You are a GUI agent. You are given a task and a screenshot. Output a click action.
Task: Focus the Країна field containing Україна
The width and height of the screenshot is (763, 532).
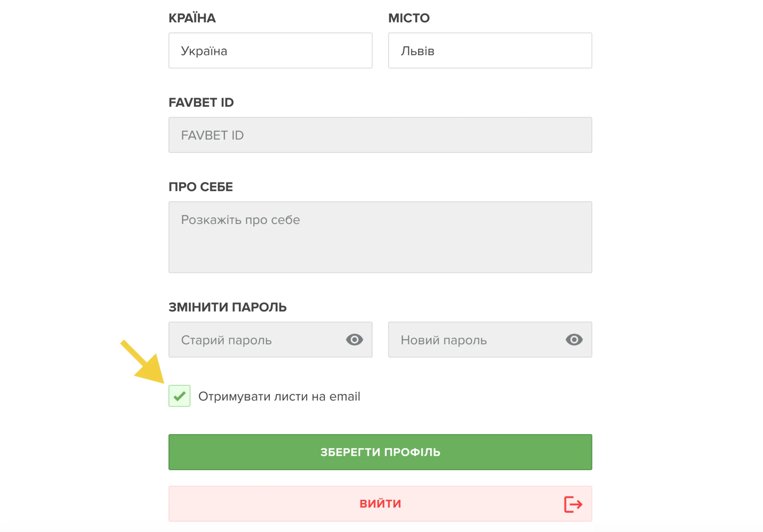click(270, 51)
